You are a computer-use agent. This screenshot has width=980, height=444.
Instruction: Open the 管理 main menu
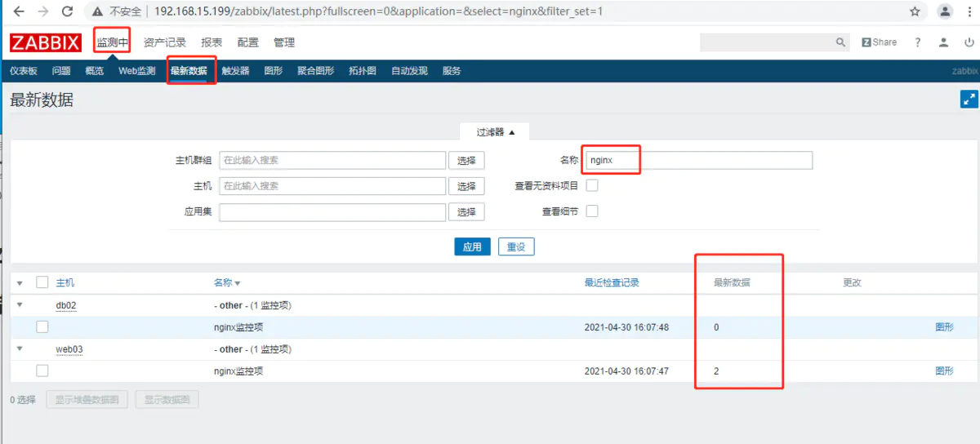coord(284,42)
